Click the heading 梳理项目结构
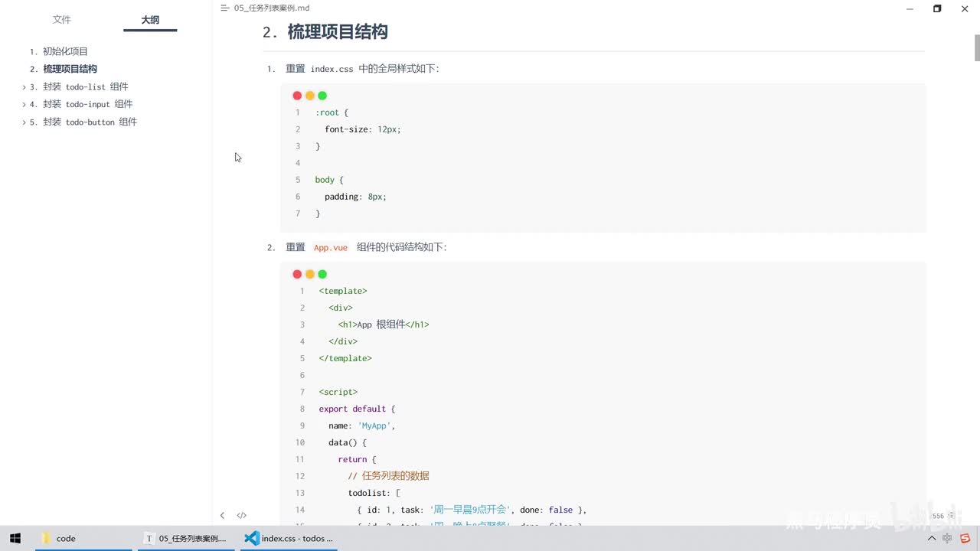This screenshot has width=980, height=551. [x=338, y=31]
